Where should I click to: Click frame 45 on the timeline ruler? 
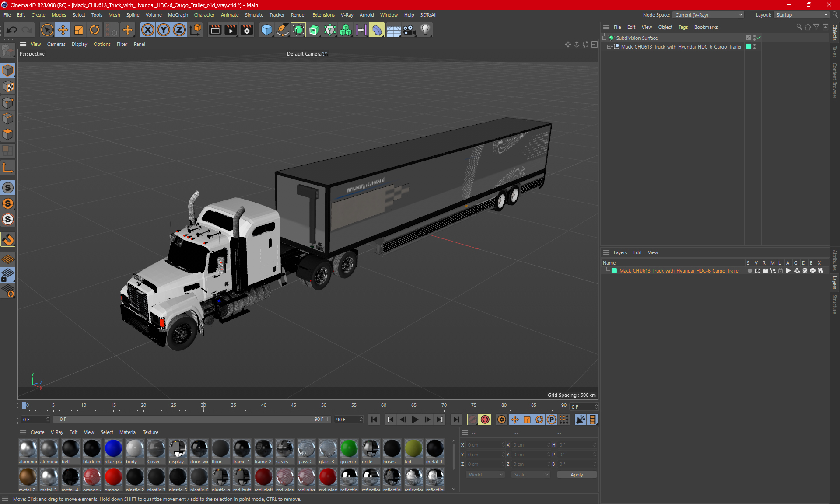click(x=294, y=406)
